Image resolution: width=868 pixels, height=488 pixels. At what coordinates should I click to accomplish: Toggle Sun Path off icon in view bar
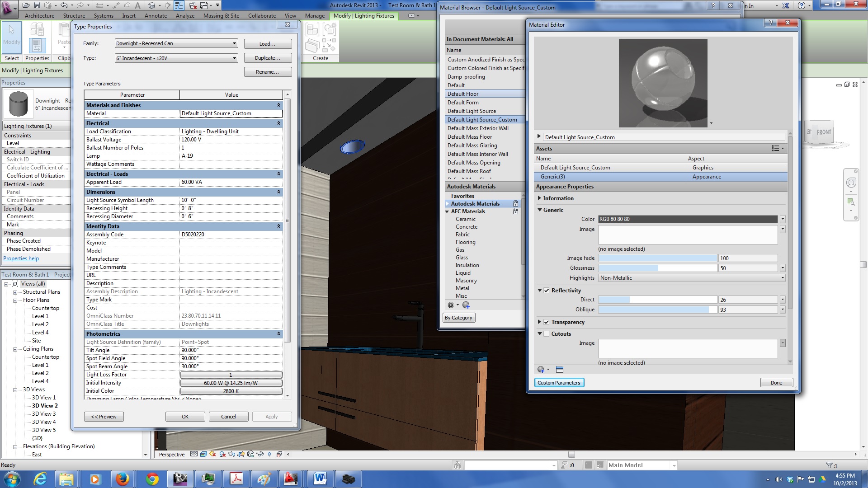(x=212, y=454)
